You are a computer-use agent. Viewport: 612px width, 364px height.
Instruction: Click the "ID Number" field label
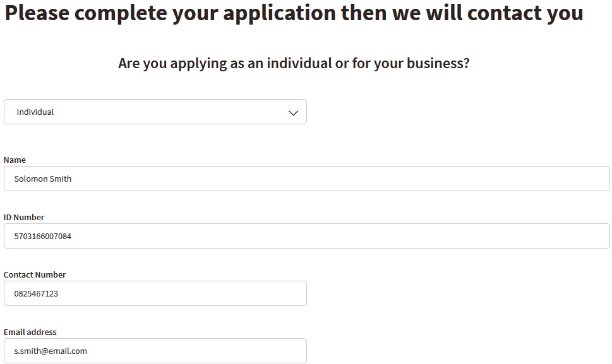tap(24, 218)
